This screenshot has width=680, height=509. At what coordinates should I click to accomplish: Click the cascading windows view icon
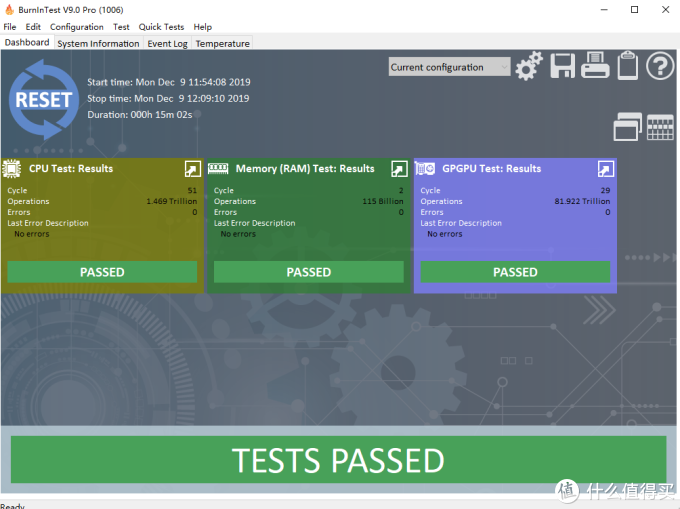628,127
